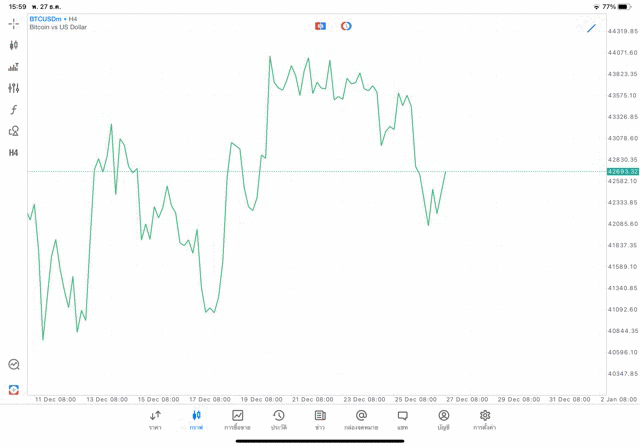Screen dimensions: 640x447
Task: Tap the chart search icon in sidebar
Action: [14, 365]
